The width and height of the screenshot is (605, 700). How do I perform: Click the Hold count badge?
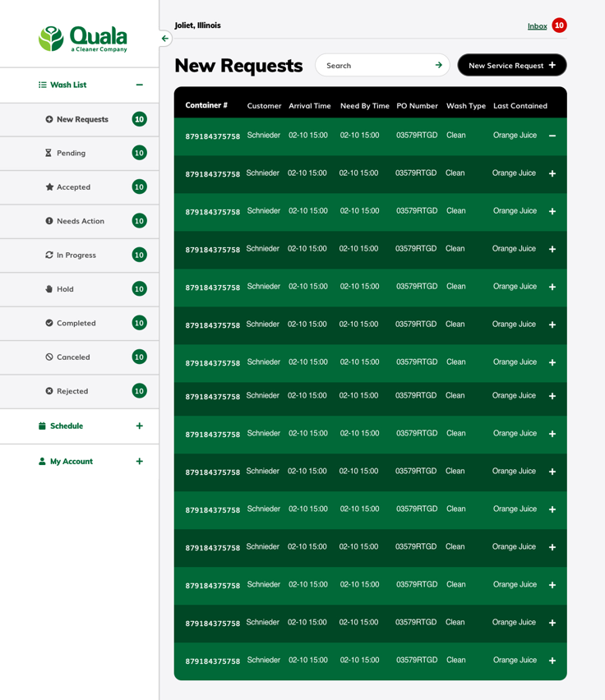pos(139,289)
